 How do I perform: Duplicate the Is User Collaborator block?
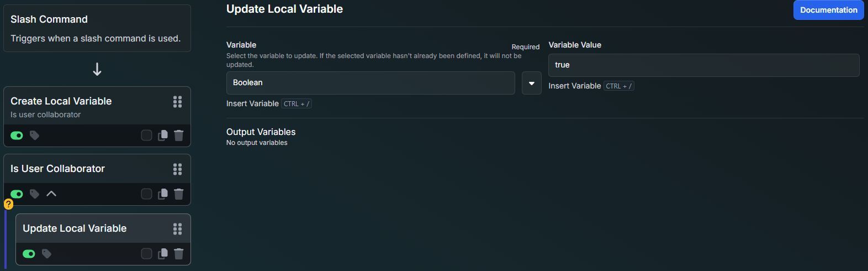(x=163, y=194)
